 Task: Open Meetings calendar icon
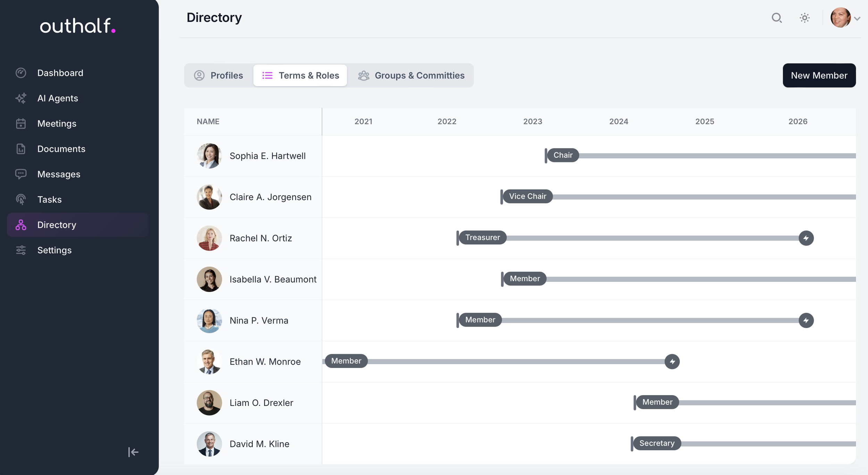(21, 124)
